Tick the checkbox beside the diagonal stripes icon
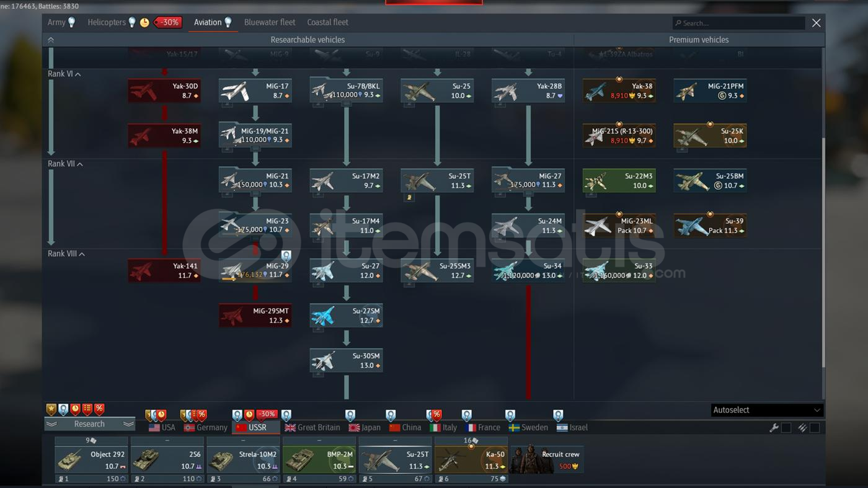Image resolution: width=868 pixels, height=488 pixels. point(815,428)
